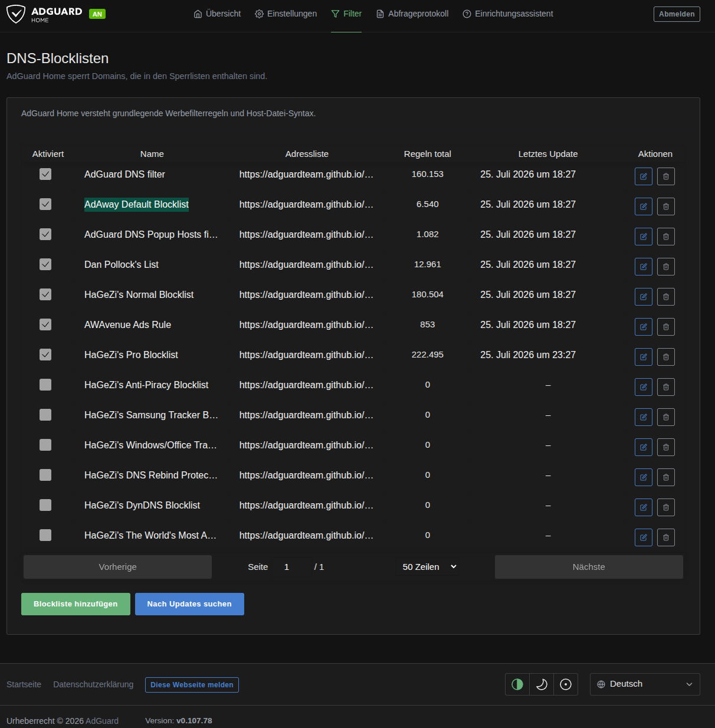Edit the AdGuard DNS filter entry
This screenshot has height=728, width=715.
coord(644,176)
